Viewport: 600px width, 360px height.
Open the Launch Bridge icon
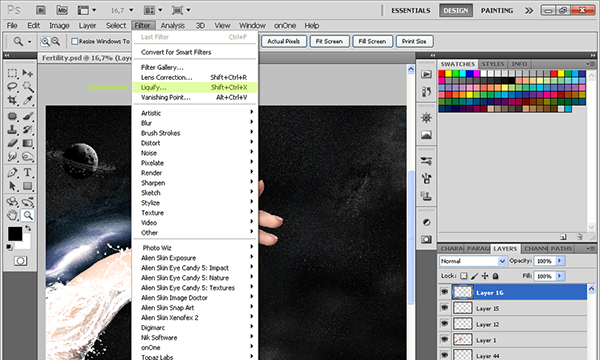(x=41, y=10)
